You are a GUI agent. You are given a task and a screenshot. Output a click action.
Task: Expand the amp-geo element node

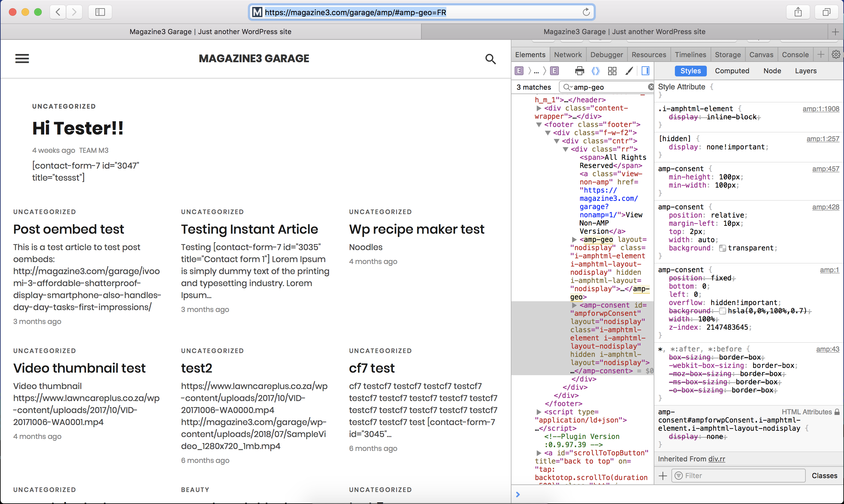point(574,240)
